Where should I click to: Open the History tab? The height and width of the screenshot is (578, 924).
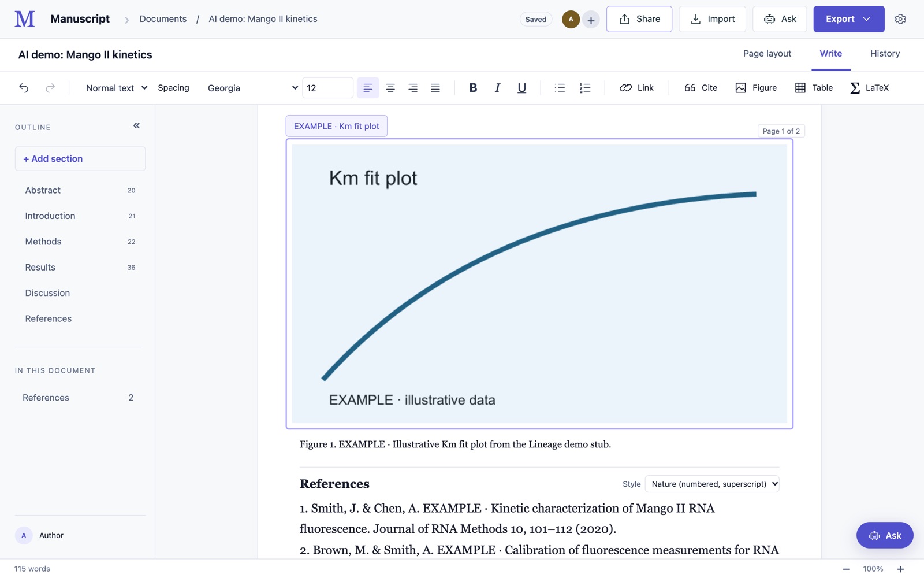(885, 54)
